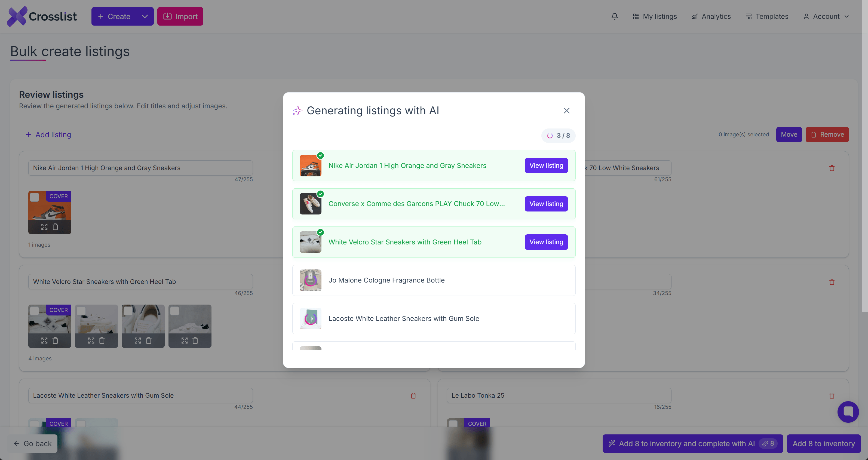View the White Velcro Star Sneakers listing

point(546,242)
